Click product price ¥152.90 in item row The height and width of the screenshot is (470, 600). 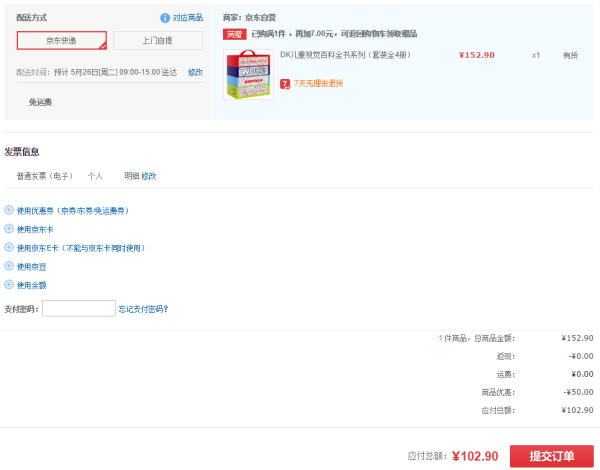pos(477,55)
